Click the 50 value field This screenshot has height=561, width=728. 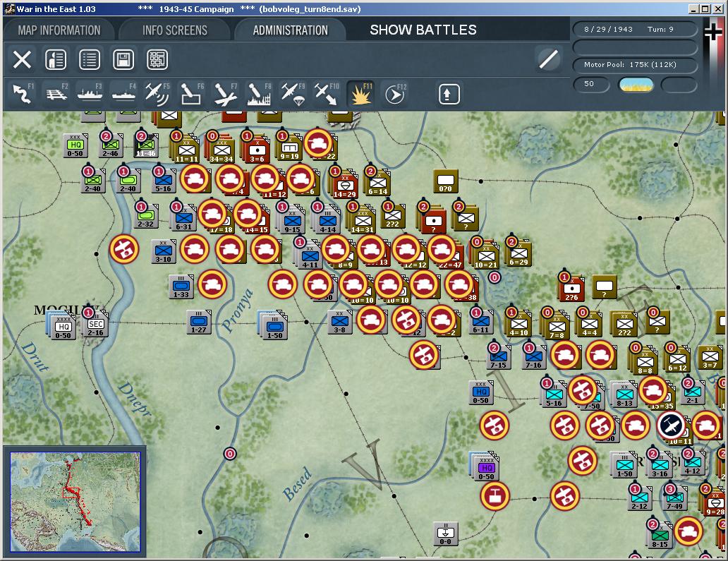pos(591,84)
